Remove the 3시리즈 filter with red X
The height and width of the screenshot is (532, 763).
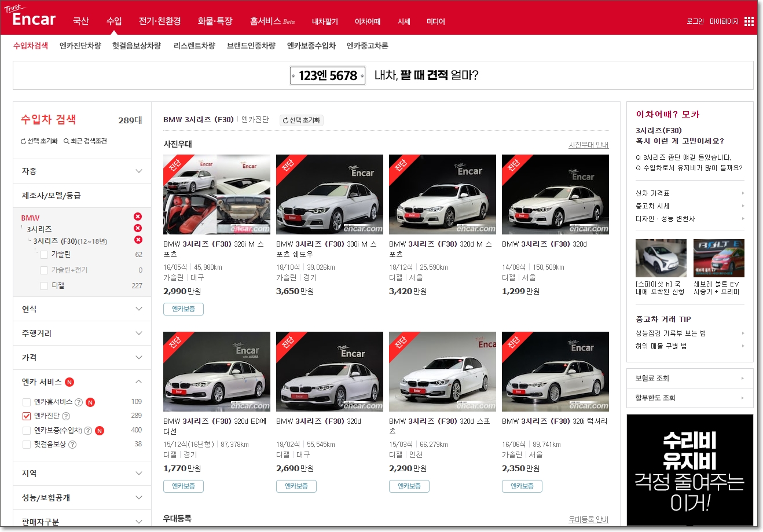click(138, 228)
